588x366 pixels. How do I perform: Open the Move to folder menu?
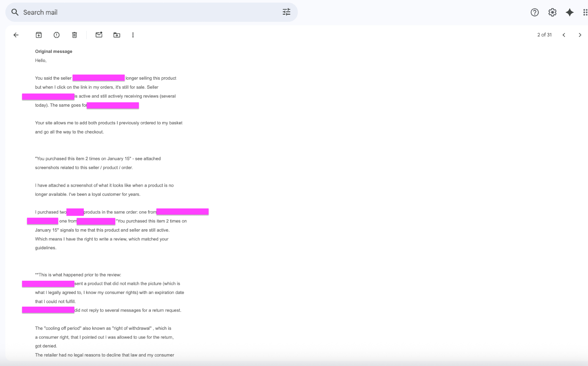pos(117,35)
